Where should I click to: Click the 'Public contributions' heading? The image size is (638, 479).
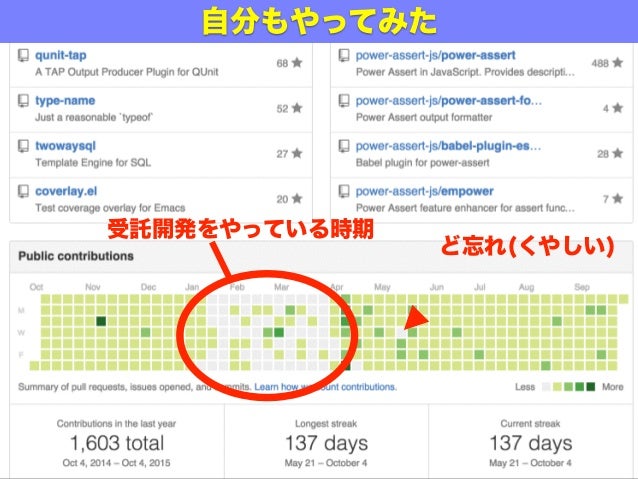76,256
